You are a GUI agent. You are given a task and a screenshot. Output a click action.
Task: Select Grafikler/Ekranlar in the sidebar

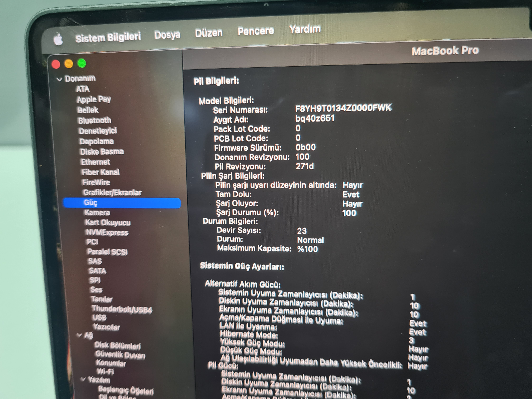112,192
